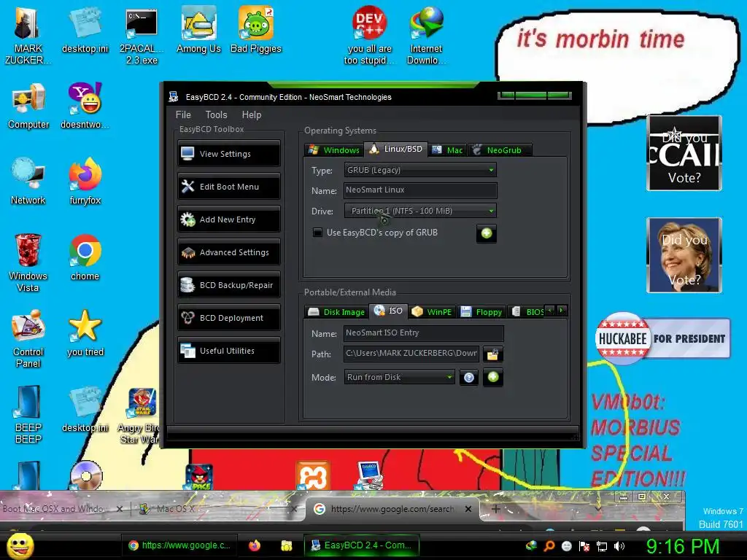This screenshot has height=560, width=747.
Task: Click green plus icon to add Linux entry
Action: (487, 233)
